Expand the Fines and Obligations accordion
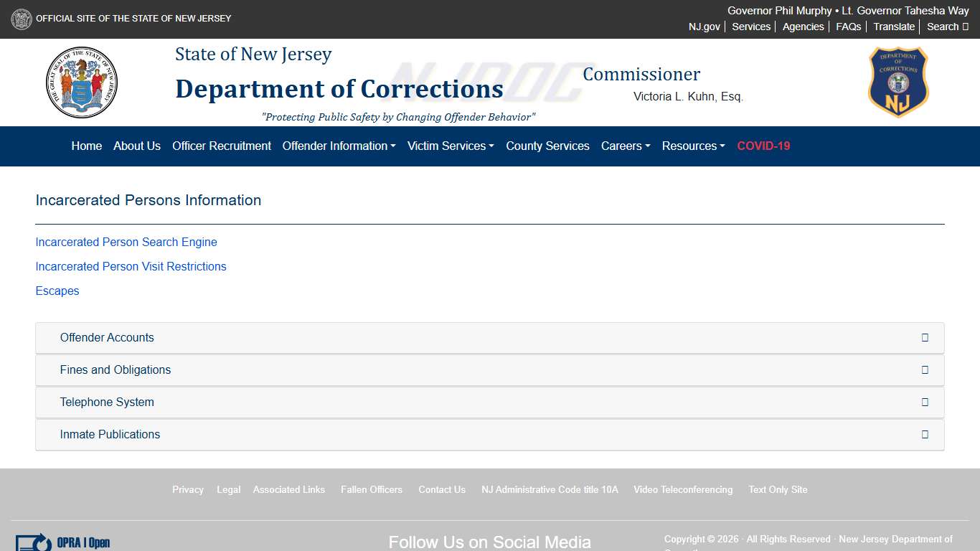Screen dimensions: 980x551 coord(116,369)
